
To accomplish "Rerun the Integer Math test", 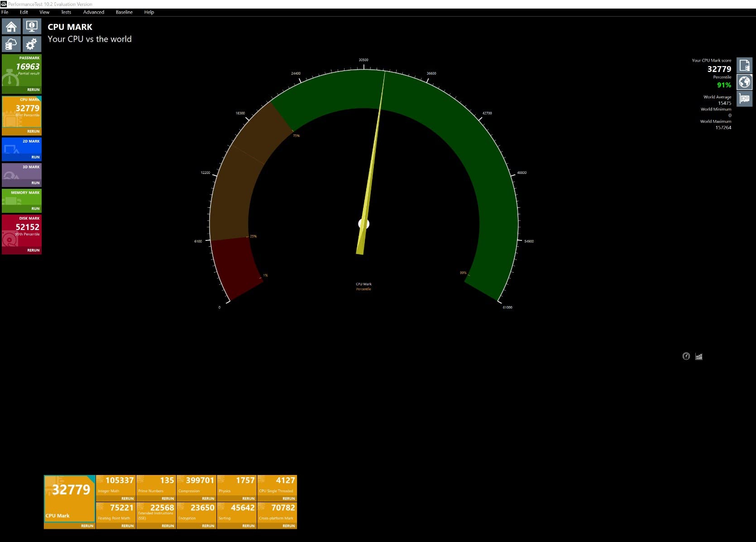I will pos(128,499).
